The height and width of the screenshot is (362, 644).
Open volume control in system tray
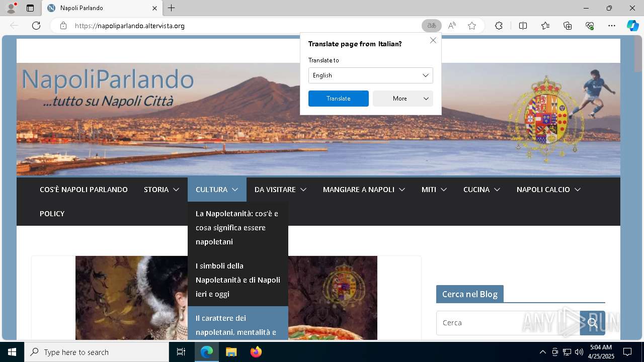(x=579, y=352)
